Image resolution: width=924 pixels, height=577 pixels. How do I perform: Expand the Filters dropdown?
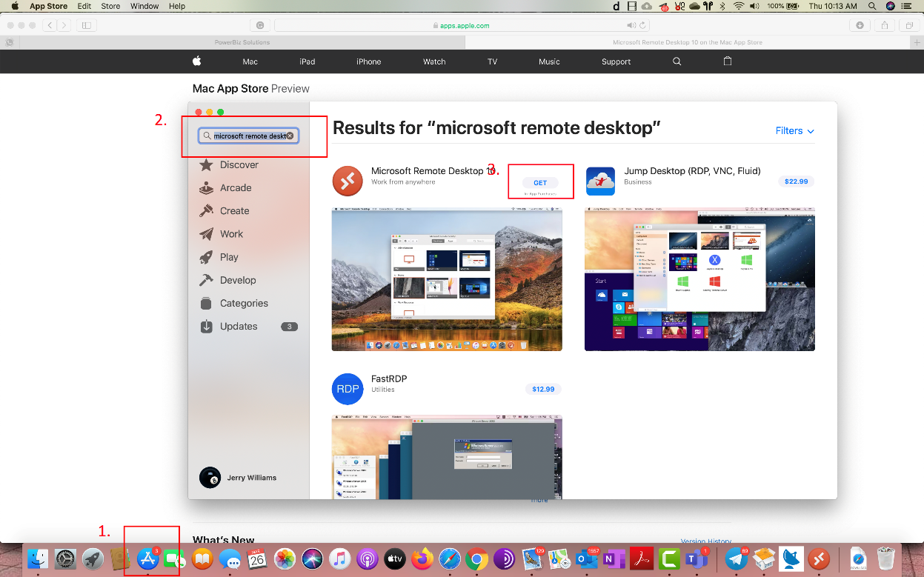click(x=795, y=131)
